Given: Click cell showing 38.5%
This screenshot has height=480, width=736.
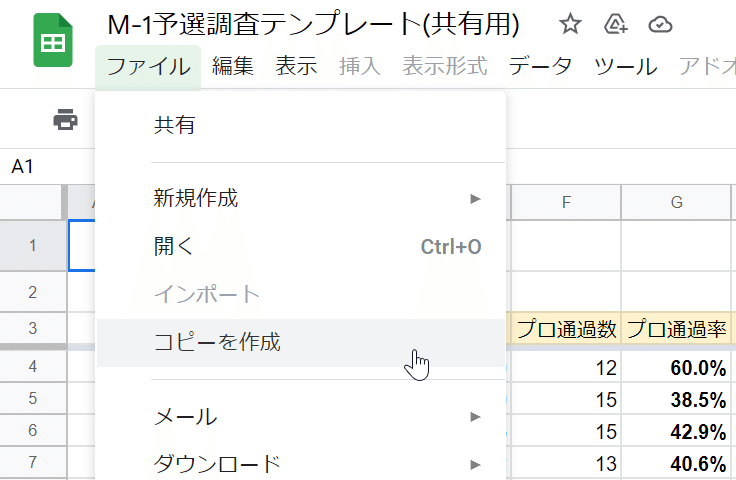Looking at the screenshot, I should 676,399.
